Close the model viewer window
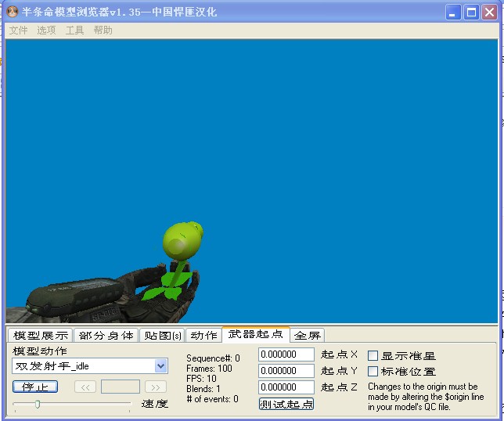Viewport: 504px width, 421px height. point(490,13)
